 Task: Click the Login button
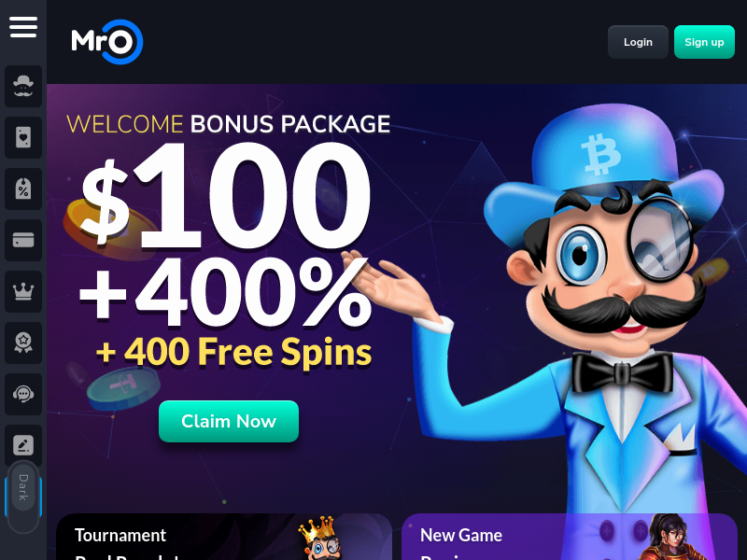click(x=638, y=42)
